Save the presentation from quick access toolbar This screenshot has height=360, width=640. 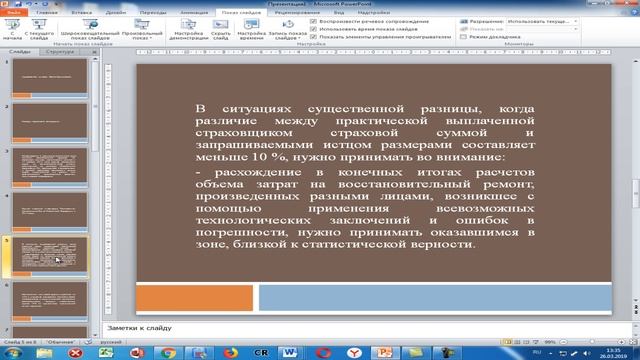(18, 4)
